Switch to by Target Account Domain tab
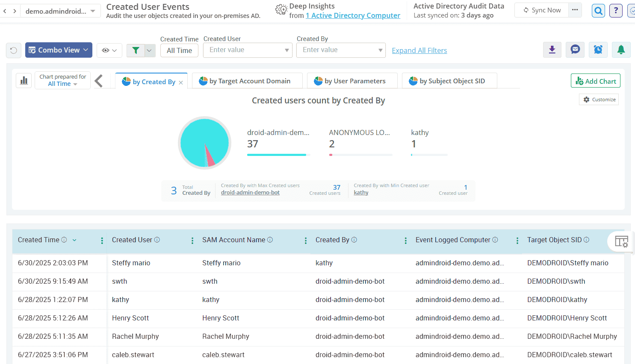 click(x=247, y=81)
